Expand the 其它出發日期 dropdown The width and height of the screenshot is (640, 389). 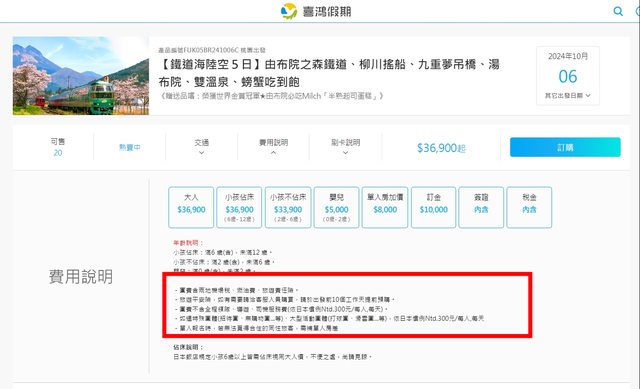pos(567,96)
